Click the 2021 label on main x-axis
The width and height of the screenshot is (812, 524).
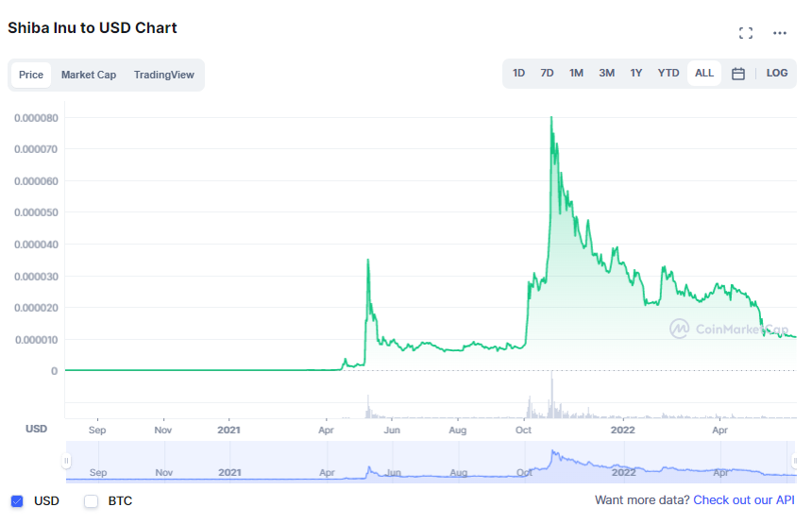(x=228, y=430)
